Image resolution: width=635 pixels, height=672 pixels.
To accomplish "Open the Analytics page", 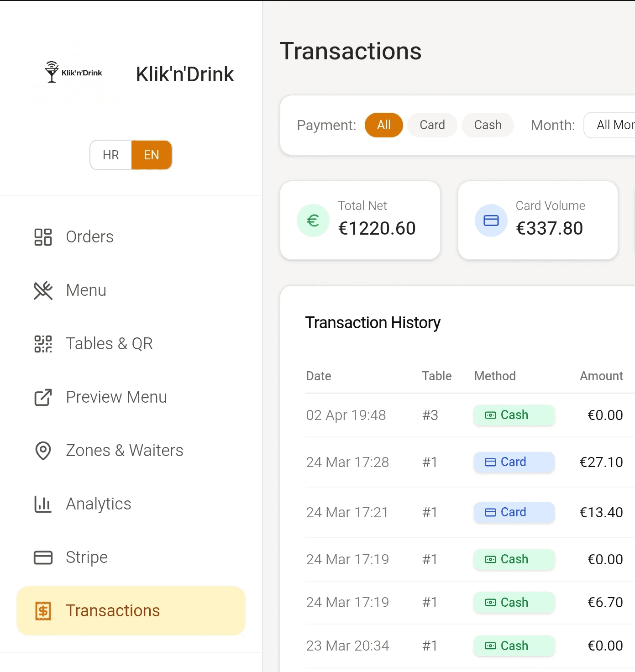I will click(131, 504).
